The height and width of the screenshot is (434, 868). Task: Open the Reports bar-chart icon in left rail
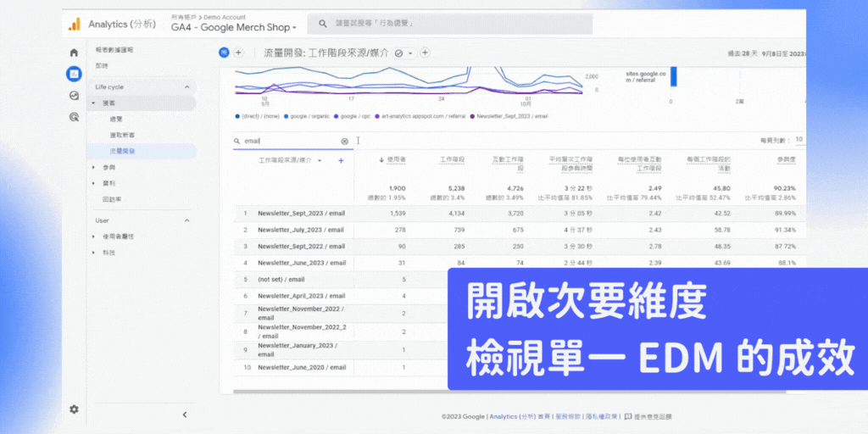[x=74, y=73]
